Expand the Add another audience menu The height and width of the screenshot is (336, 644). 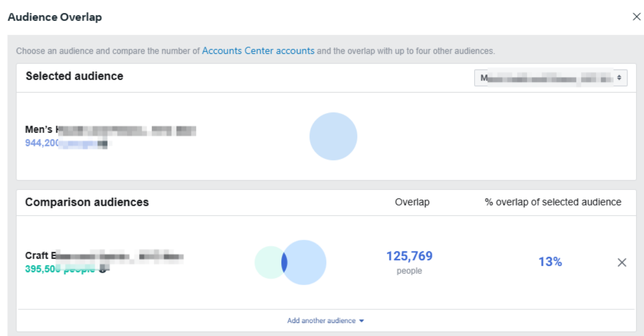coord(321,321)
